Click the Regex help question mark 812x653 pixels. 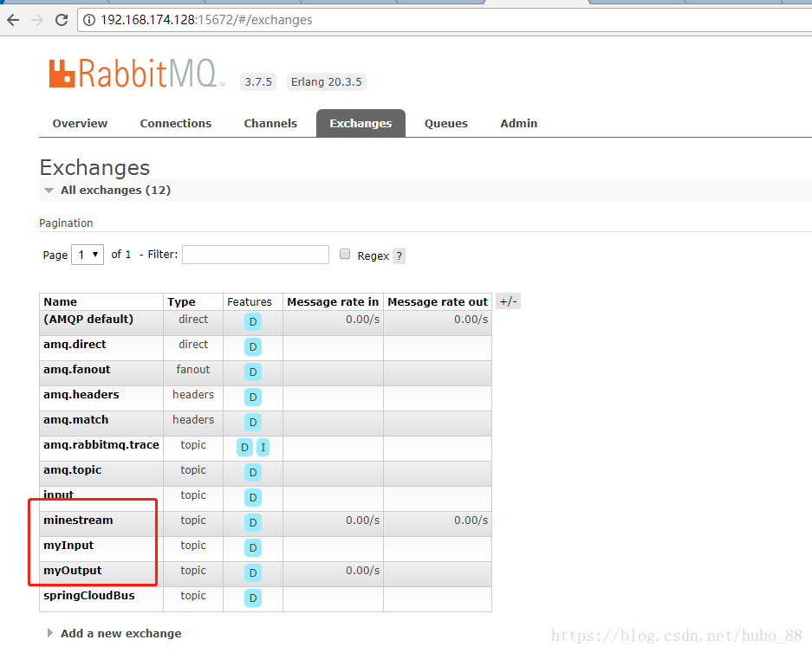399,256
